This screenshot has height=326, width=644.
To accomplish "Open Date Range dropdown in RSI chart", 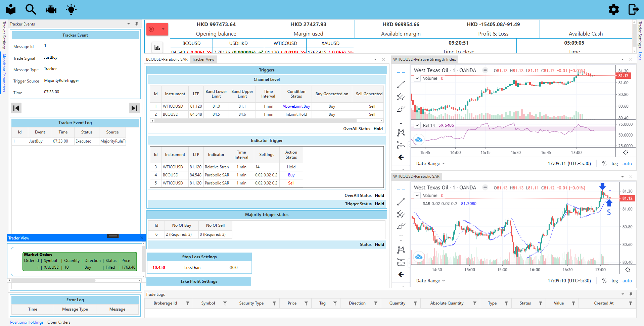I will tap(430, 164).
